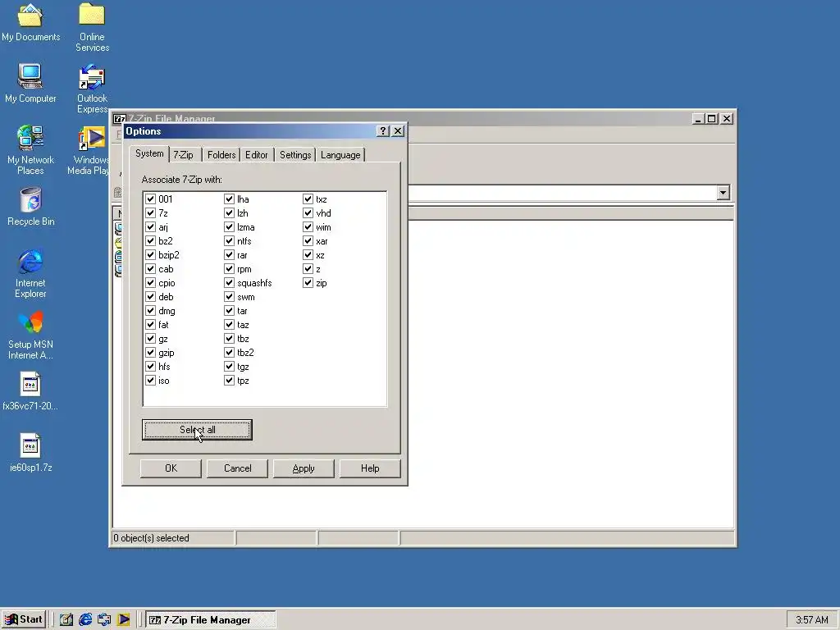Launch Outlook Express from quick launch
Viewport: 840px width, 630px height.
[x=104, y=619]
